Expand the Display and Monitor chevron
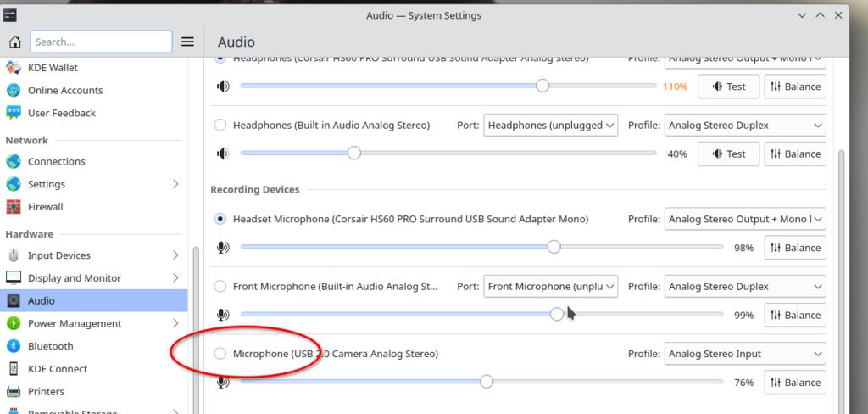 click(175, 278)
